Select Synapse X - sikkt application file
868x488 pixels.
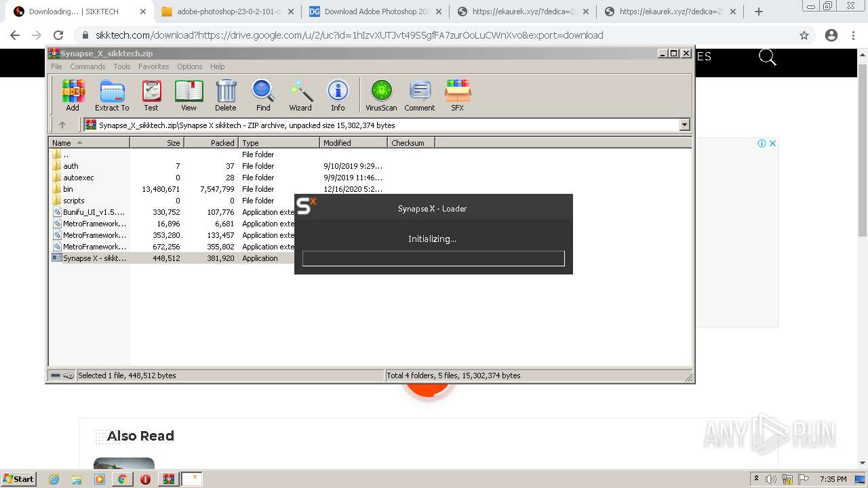94,258
